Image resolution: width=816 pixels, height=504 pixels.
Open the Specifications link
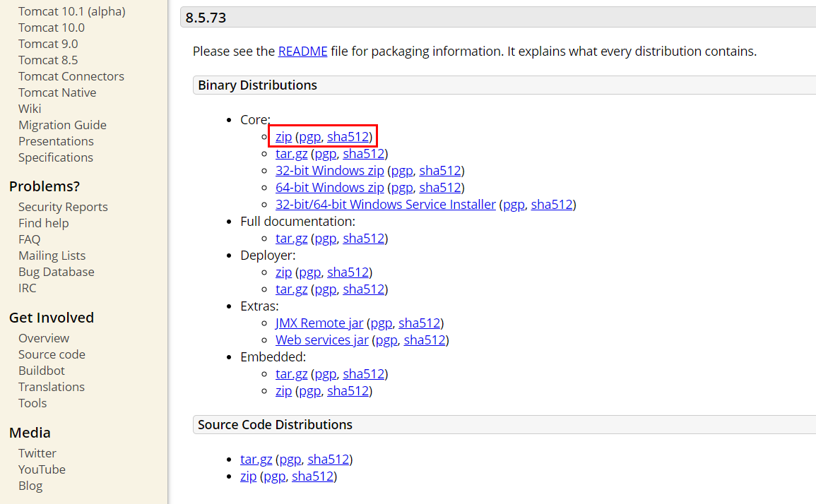(x=56, y=157)
